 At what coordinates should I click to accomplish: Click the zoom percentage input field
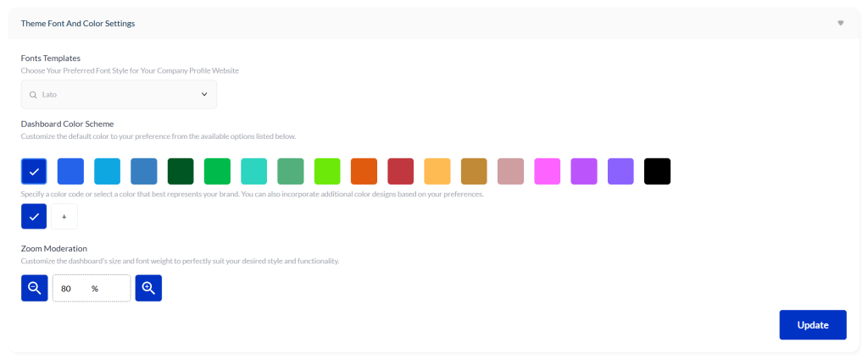click(x=92, y=288)
